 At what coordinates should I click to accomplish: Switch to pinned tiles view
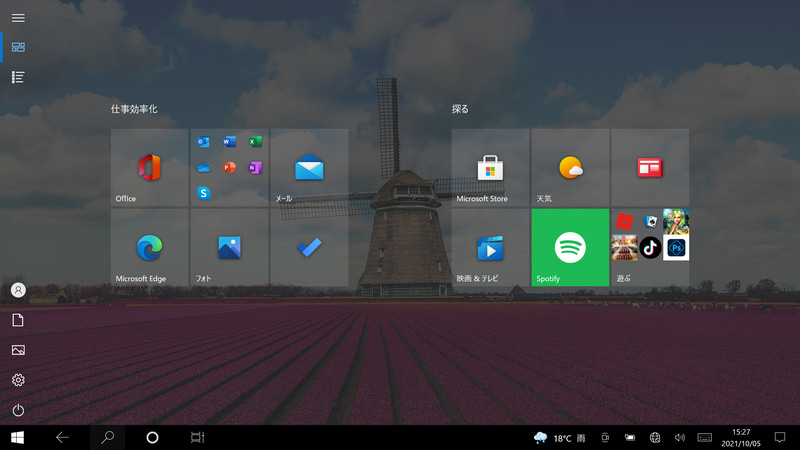pos(18,47)
